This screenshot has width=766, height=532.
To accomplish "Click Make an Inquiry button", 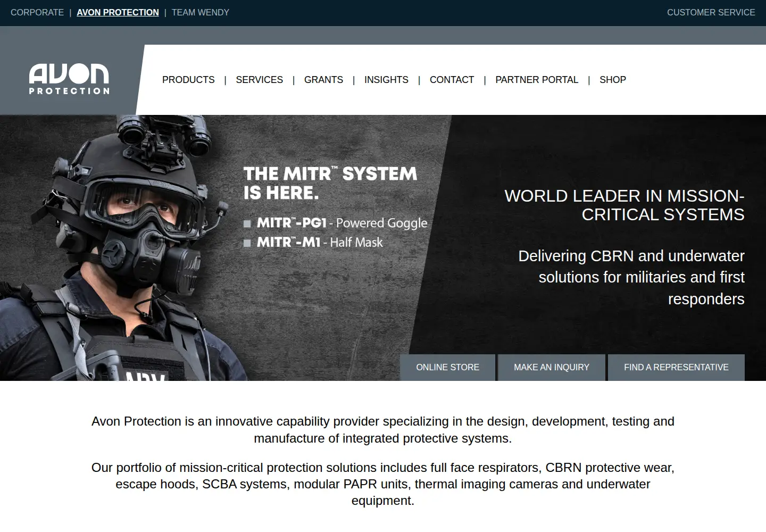I will 552,368.
